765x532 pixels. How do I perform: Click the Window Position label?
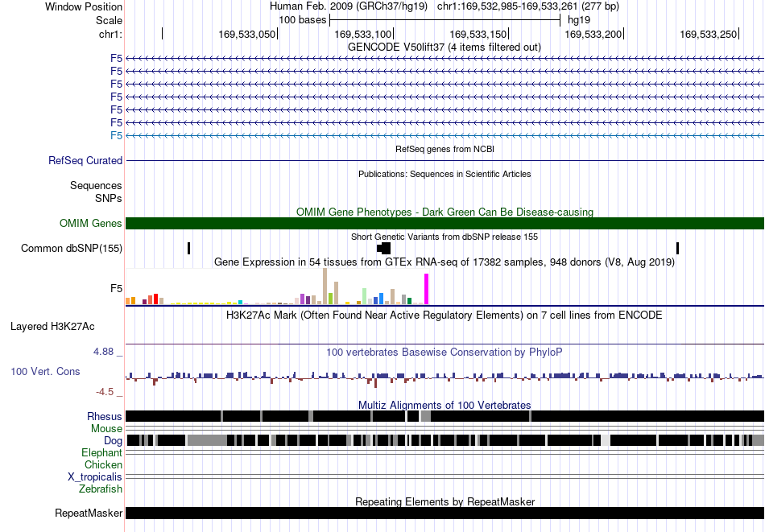84,6
